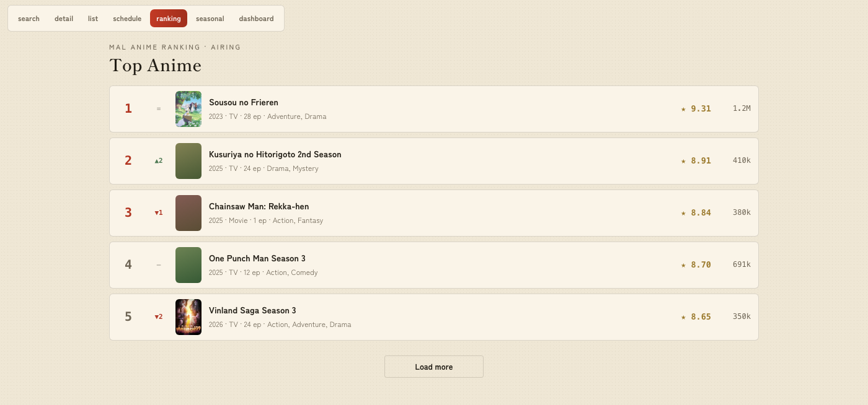Open the Vinland Saga Season 3 poster thumbnail
Image resolution: width=868 pixels, height=405 pixels.
point(188,317)
